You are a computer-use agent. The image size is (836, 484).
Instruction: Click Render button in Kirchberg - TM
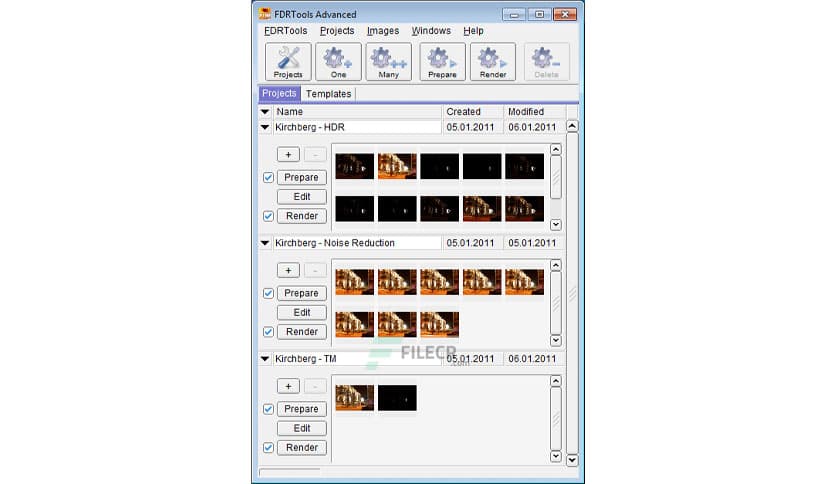(x=301, y=447)
